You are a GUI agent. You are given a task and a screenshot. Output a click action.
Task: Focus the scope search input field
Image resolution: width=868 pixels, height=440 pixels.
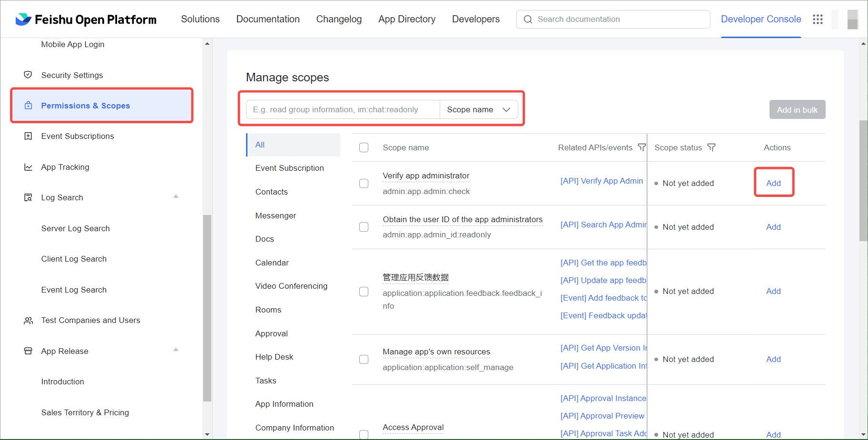click(x=343, y=110)
